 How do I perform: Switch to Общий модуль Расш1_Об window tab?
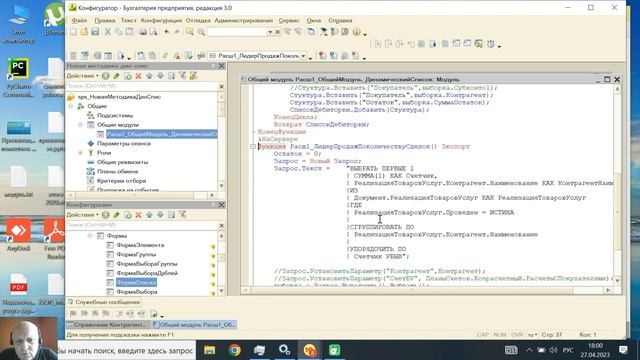(x=195, y=325)
